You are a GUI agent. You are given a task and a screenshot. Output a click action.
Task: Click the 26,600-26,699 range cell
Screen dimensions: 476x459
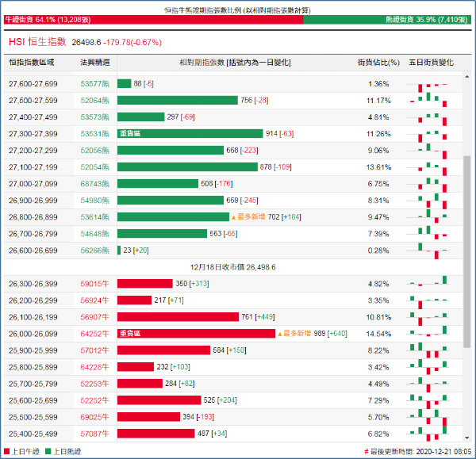coord(33,251)
